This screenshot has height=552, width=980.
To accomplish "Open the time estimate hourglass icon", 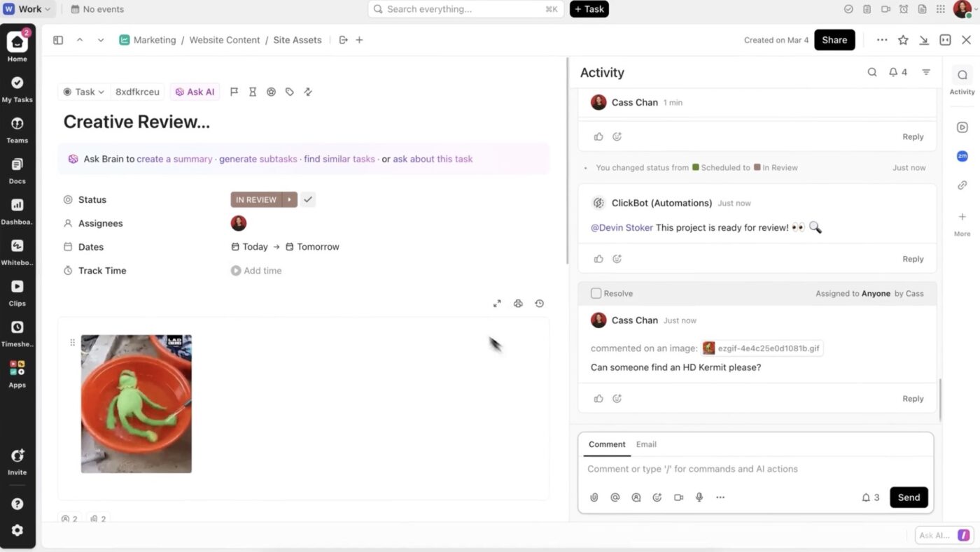I will click(x=253, y=92).
